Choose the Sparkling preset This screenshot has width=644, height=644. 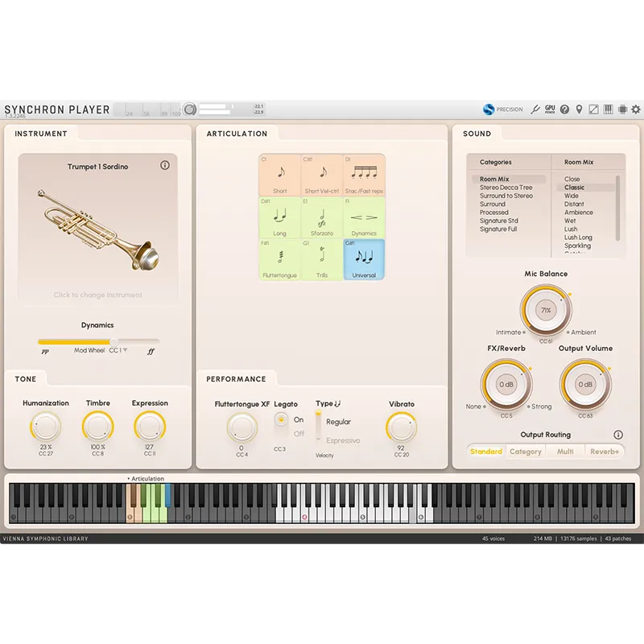pyautogui.click(x=577, y=246)
